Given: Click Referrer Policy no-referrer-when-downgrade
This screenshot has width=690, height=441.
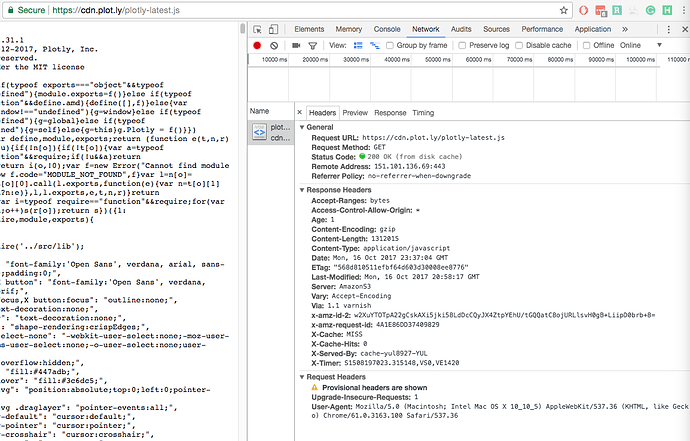Looking at the screenshot, I should tap(419, 176).
